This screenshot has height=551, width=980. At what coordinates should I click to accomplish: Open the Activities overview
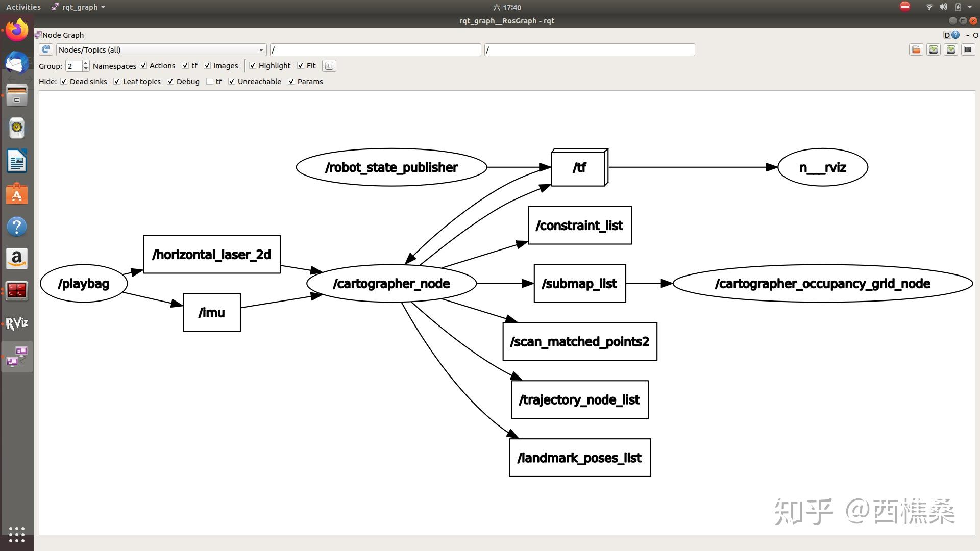coord(23,7)
